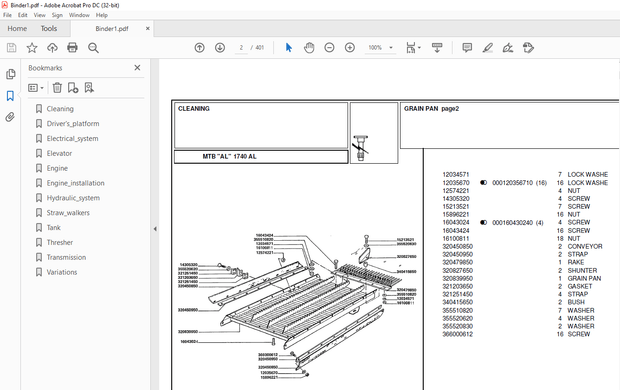
Task: Open the Engine bookmark
Action: click(57, 168)
